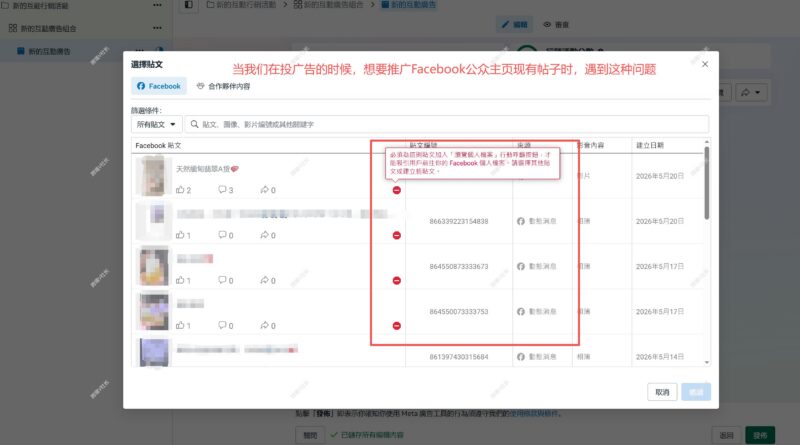
Task: Click the magnifier icon in the search box
Action: point(194,124)
